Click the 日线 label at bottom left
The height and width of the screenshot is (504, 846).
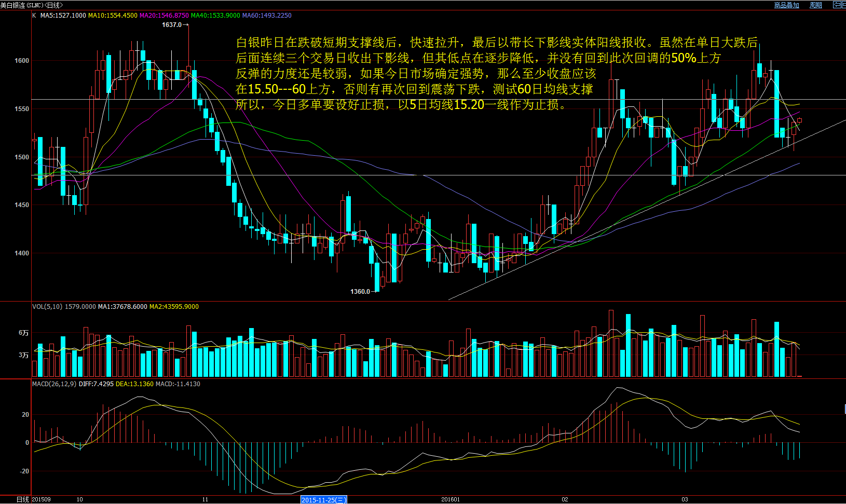tap(22, 499)
